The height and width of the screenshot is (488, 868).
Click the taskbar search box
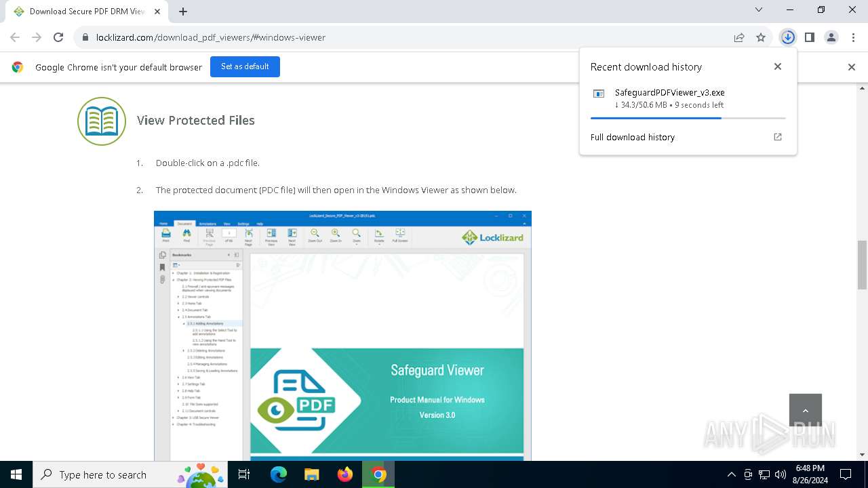tap(130, 474)
